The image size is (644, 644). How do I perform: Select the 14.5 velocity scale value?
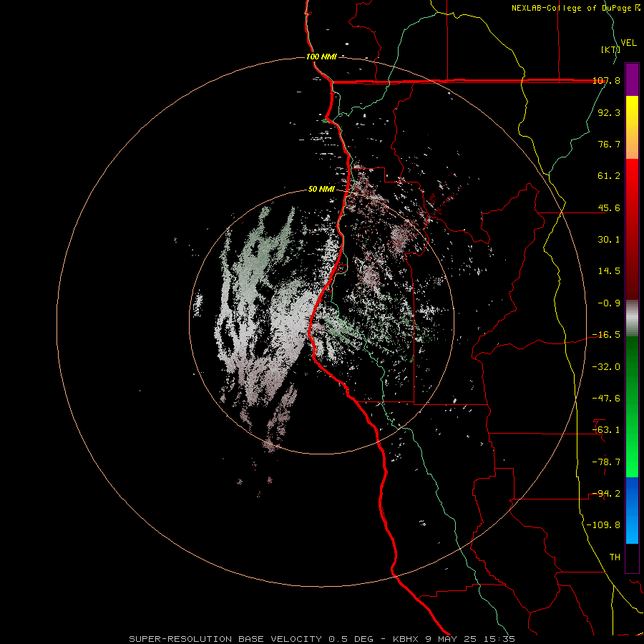pos(609,271)
